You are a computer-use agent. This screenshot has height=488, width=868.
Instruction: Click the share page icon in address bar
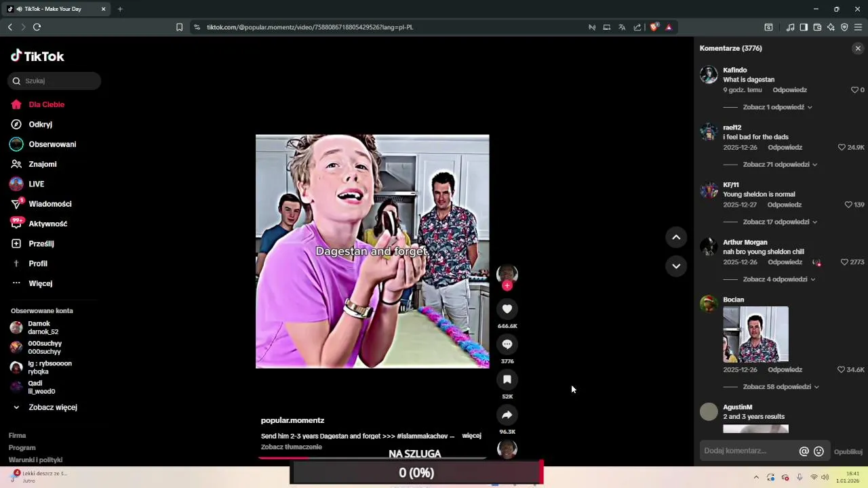click(x=637, y=27)
